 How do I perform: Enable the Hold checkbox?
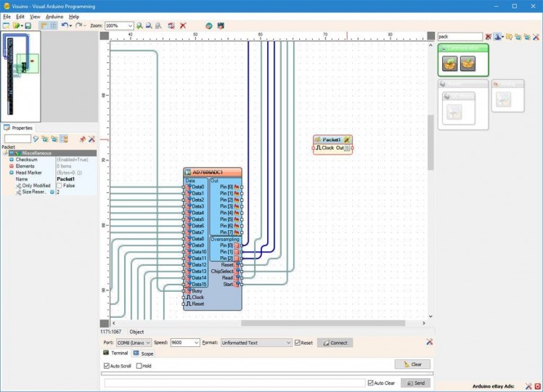tap(139, 366)
